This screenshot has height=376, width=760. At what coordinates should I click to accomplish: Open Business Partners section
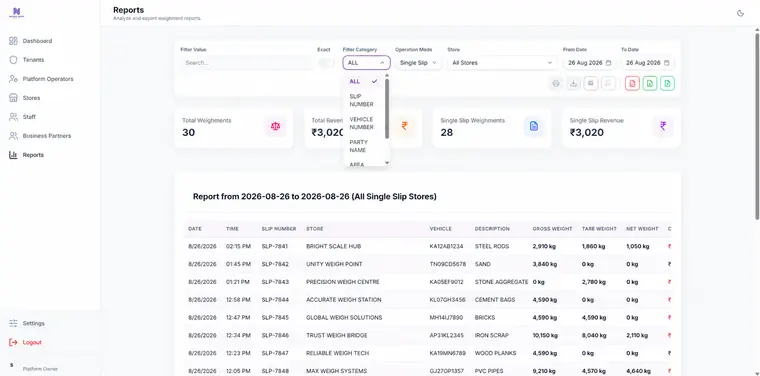click(x=47, y=136)
